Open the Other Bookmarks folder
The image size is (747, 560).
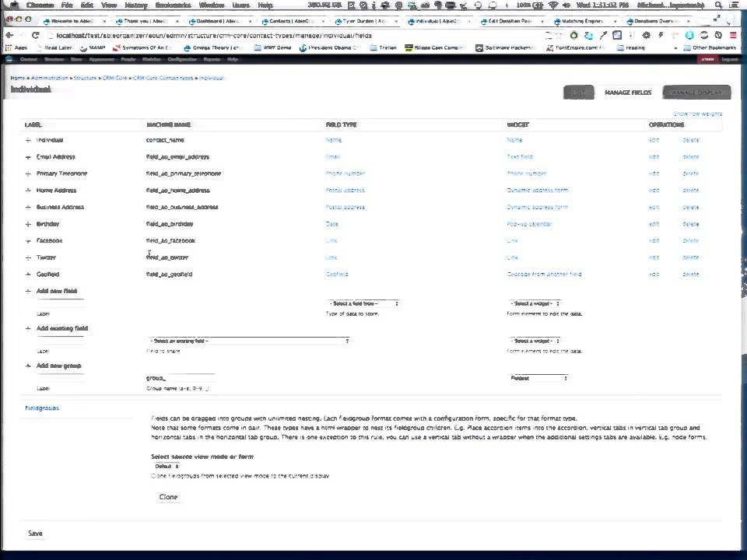710,47
